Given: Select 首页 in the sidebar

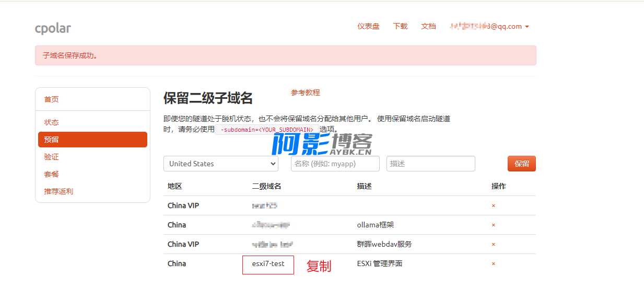Looking at the screenshot, I should (51, 99).
